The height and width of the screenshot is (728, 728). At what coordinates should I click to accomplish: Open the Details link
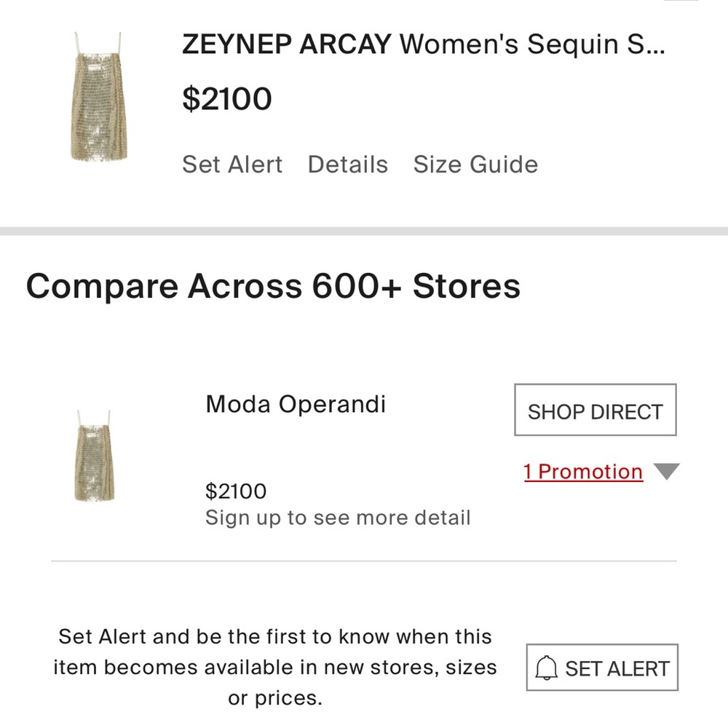click(x=347, y=165)
